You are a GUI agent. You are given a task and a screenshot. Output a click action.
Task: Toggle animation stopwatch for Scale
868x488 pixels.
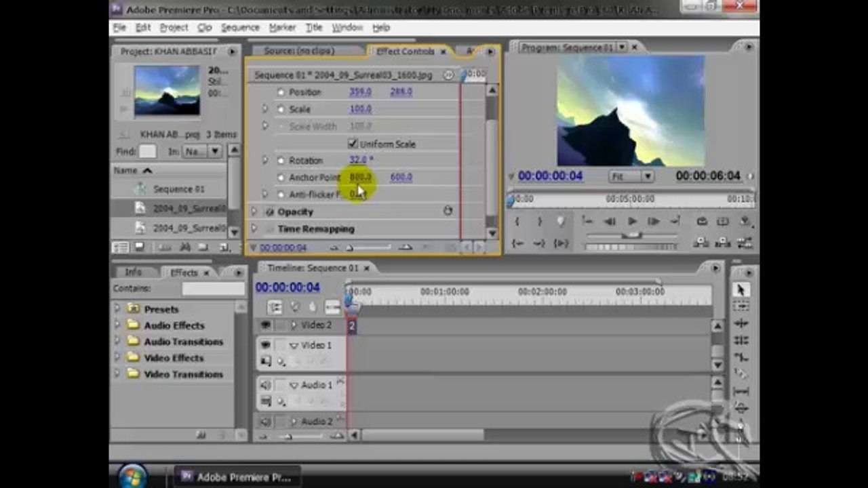(x=281, y=108)
